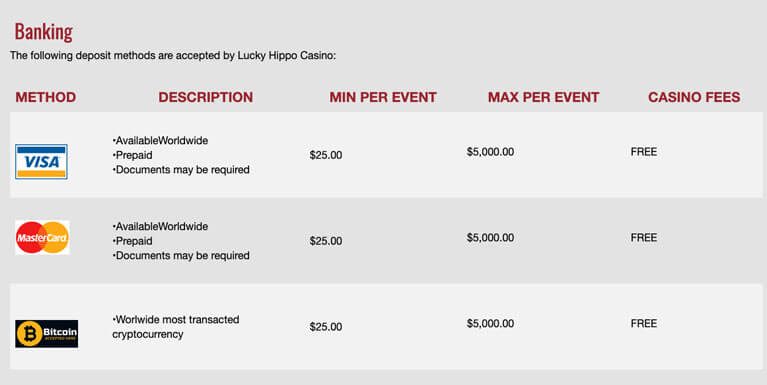This screenshot has height=385, width=767.
Task: Click the Lucky Hippo Casino deposit methods sentence
Action: [x=173, y=55]
